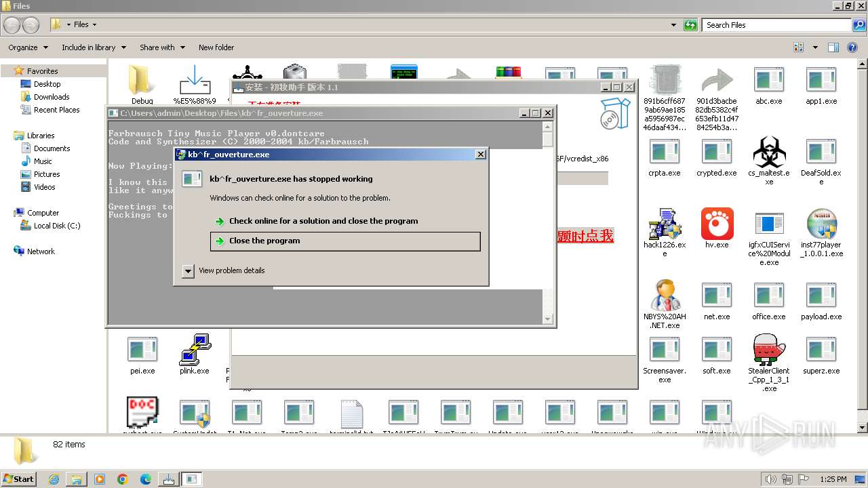Viewport: 868px width, 488px height.
Task: Open Music library
Action: point(43,161)
